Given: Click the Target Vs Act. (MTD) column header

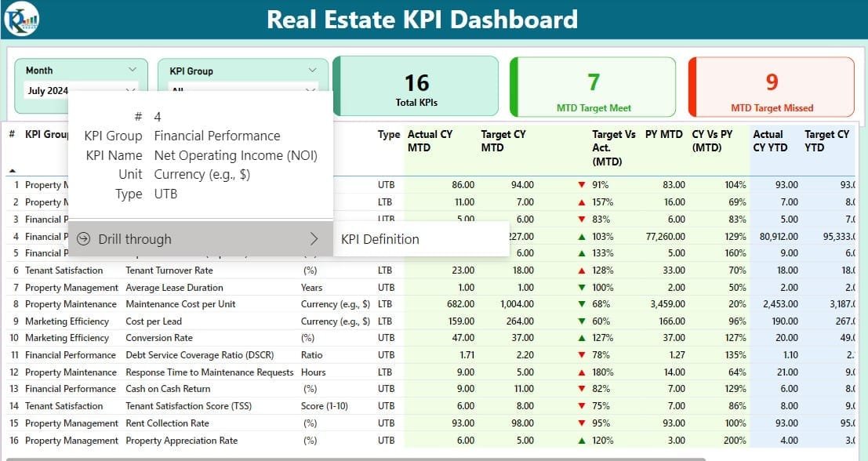Looking at the screenshot, I should click(x=613, y=147).
